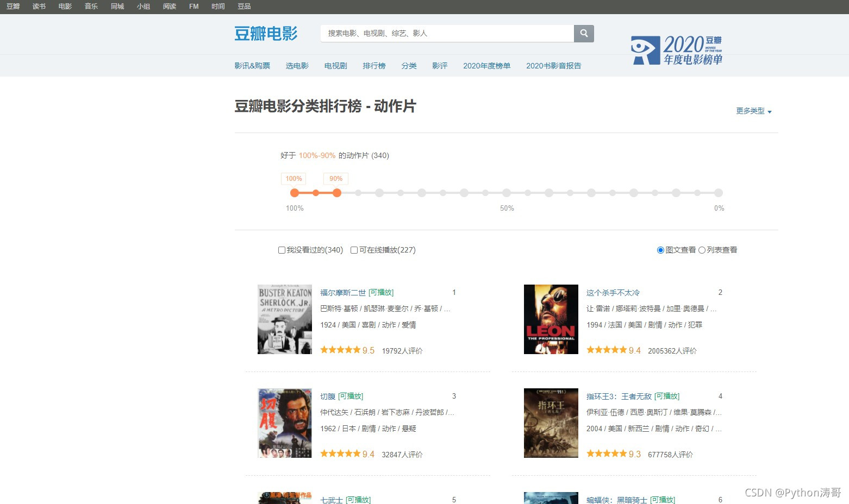849x504 pixels.
Task: Click 阅读 in the top dark bar
Action: pos(170,7)
